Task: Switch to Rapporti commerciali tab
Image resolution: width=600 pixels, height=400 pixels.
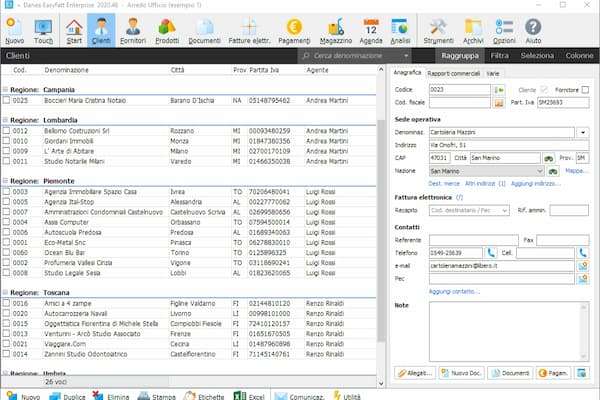Action: [x=454, y=74]
